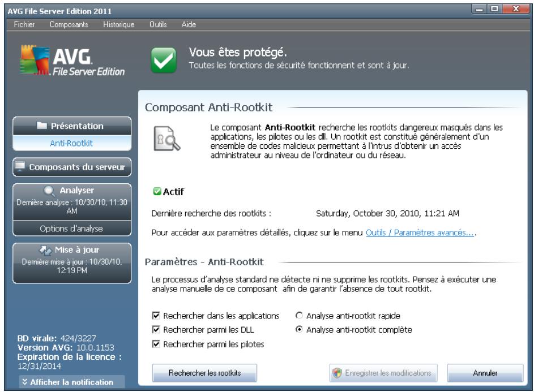Click the AVG File Server Edition logo

point(72,61)
